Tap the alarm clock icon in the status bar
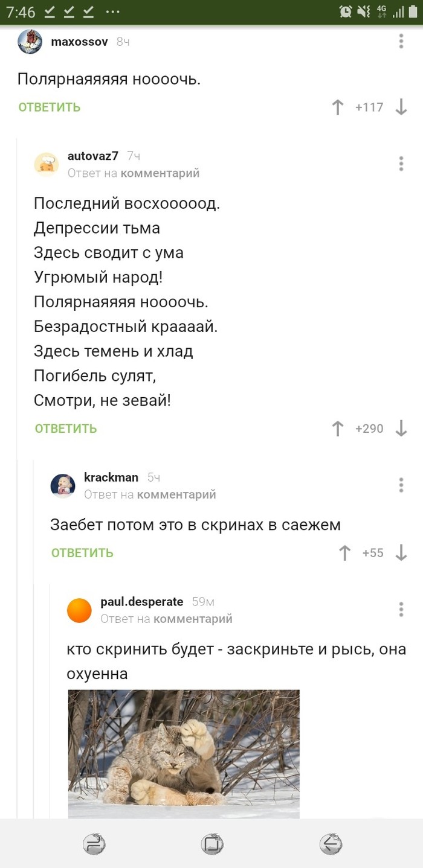Image resolution: width=423 pixels, height=868 pixels. (x=344, y=11)
